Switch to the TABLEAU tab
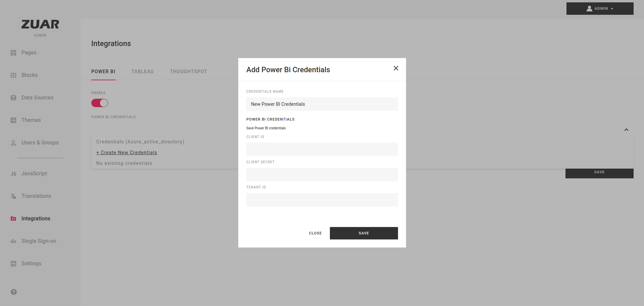The image size is (644, 306). 143,72
